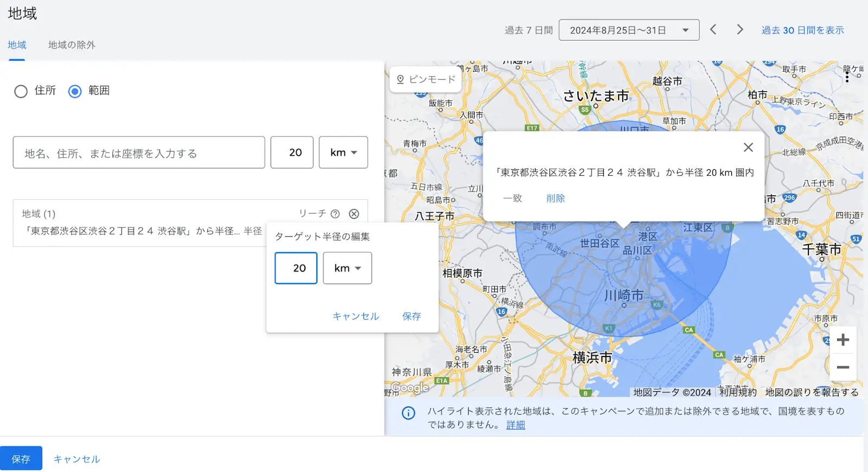
Task: Go to the previous date range
Action: pyautogui.click(x=713, y=30)
